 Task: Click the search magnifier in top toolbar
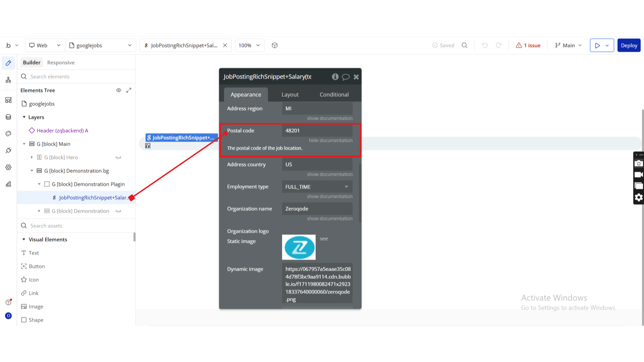(x=465, y=45)
